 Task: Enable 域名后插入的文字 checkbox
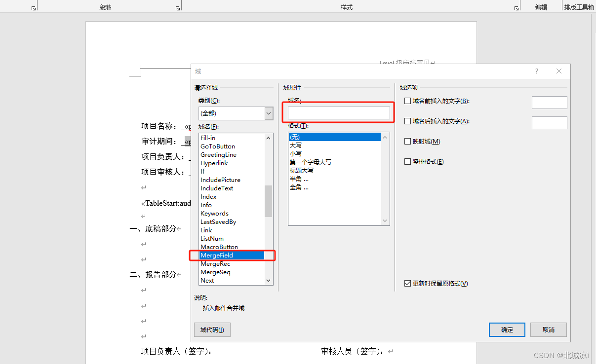(x=407, y=121)
